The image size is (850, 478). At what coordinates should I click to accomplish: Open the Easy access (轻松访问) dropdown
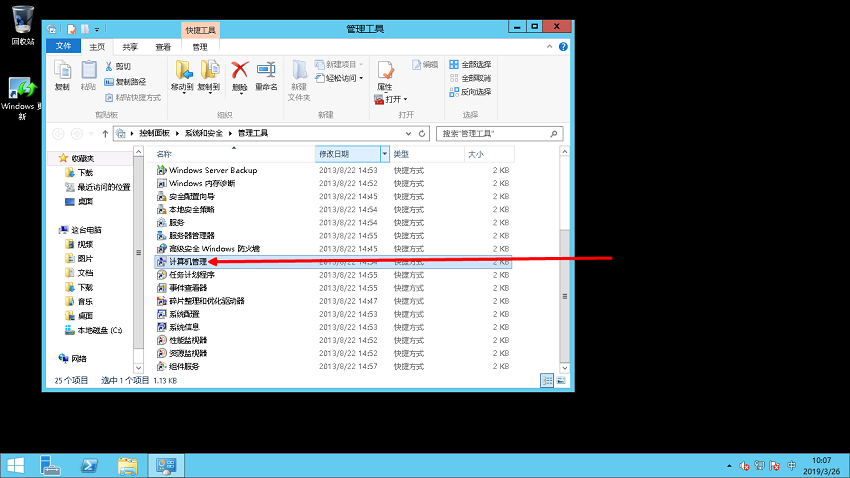pyautogui.click(x=339, y=78)
